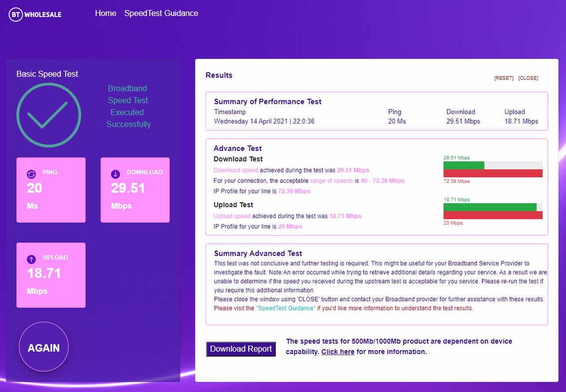Select the 29.51 Mbps download tile
Viewport: 566px width, 392px height.
pos(135,190)
